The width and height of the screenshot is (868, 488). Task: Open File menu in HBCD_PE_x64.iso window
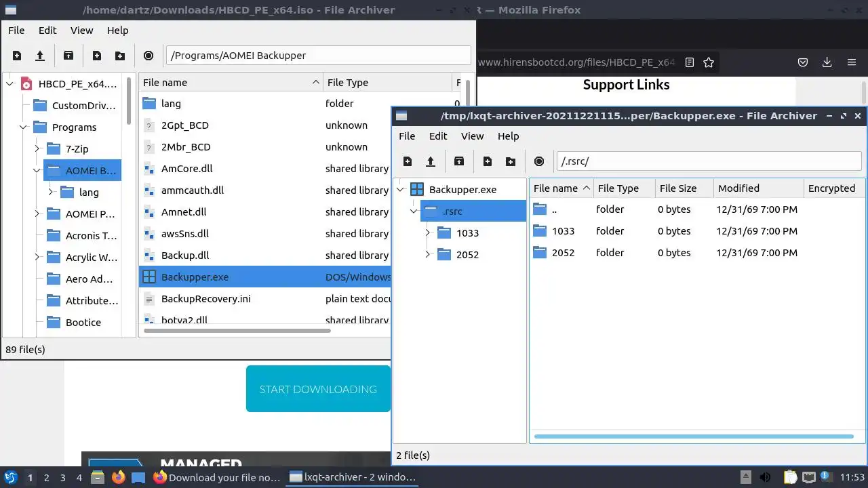click(x=16, y=30)
